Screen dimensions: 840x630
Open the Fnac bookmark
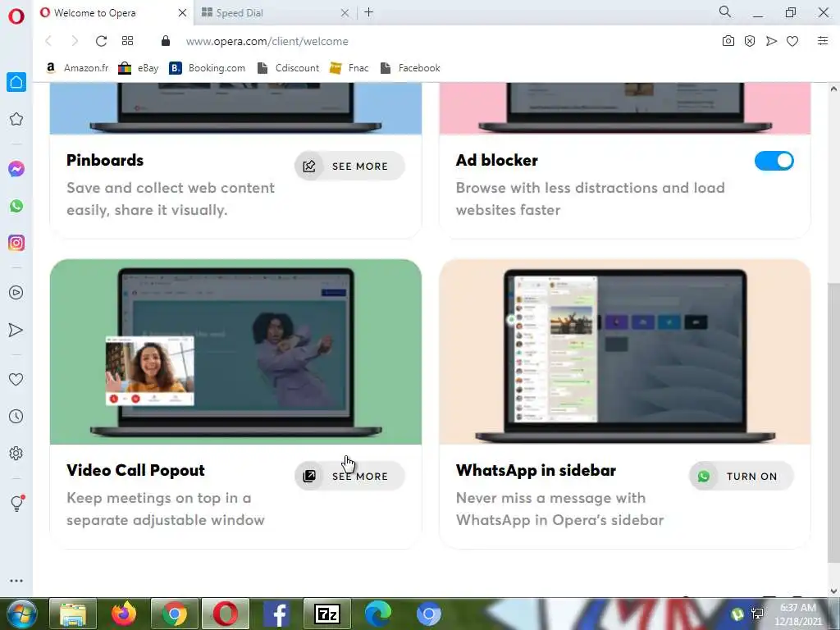(x=349, y=68)
